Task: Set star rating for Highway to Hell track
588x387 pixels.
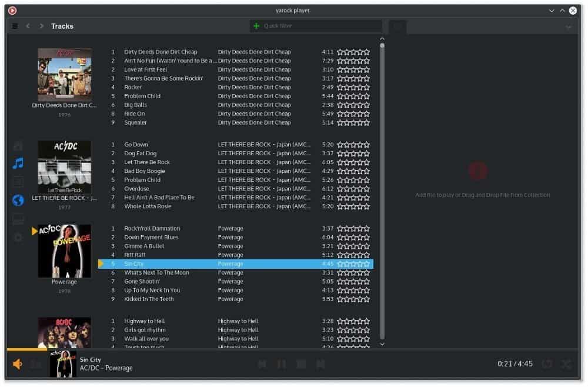Action: click(353, 321)
